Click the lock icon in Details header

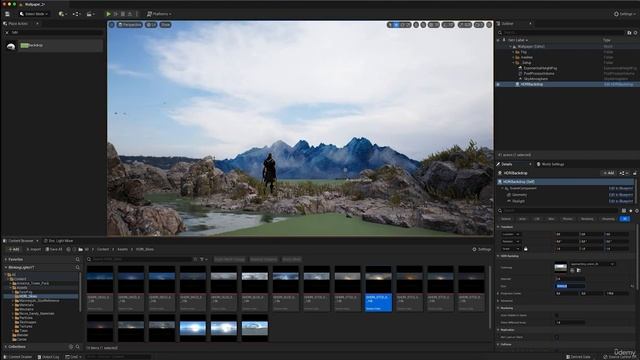(635, 173)
